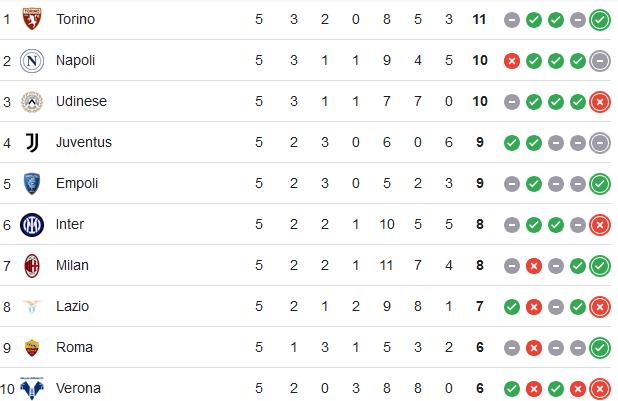This screenshot has height=401, width=618.
Task: Click the Inter club logo
Action: (x=32, y=225)
